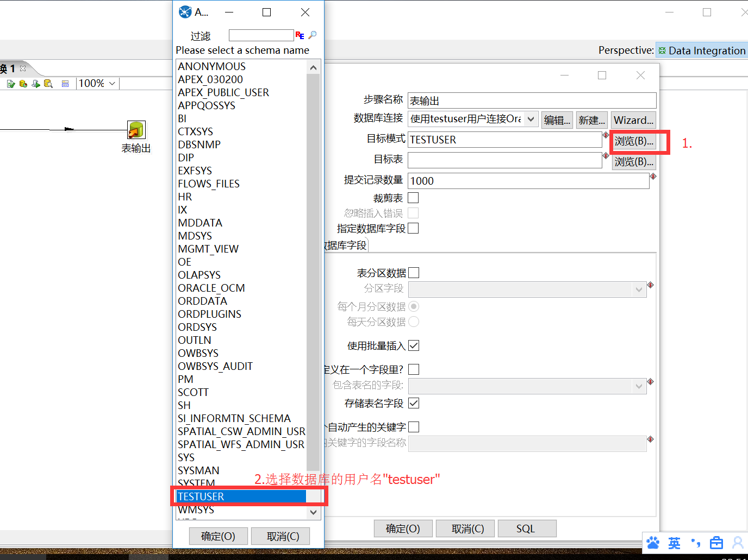Image resolution: width=748 pixels, height=560 pixels.
Task: Select the verify transformation icon on canvas toolbar
Action: 10,83
